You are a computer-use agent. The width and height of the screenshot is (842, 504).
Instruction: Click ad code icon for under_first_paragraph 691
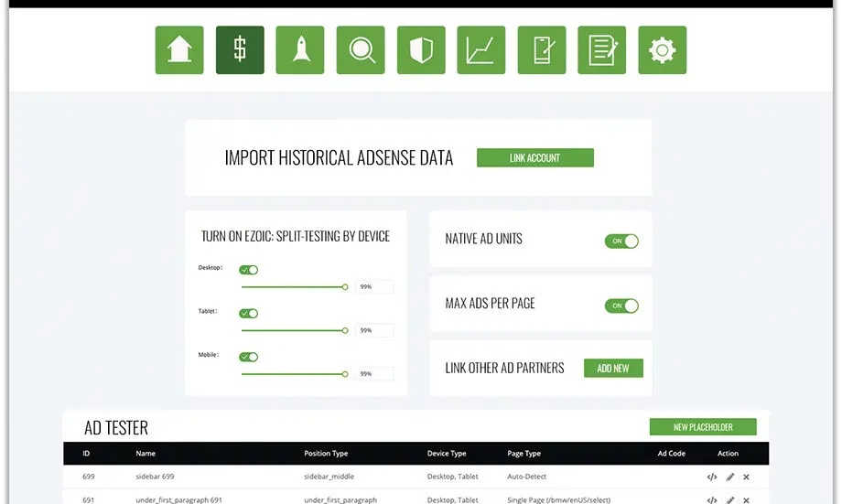[x=712, y=499]
